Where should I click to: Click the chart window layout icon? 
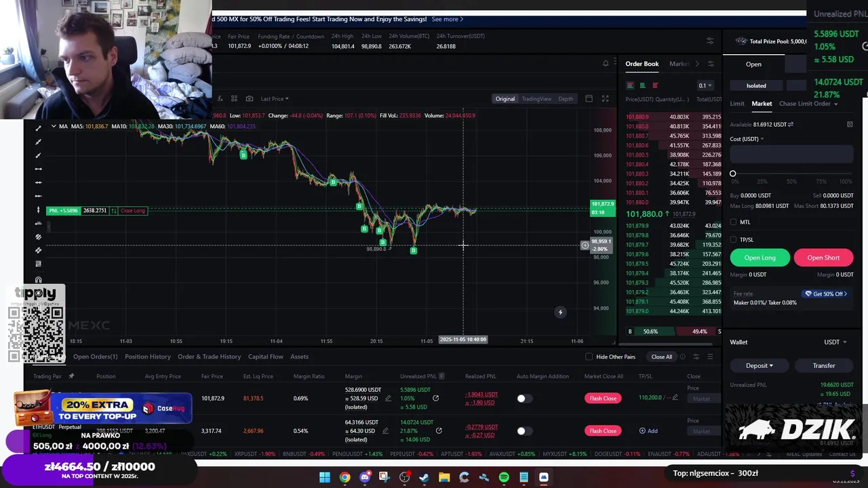pyautogui.click(x=589, y=99)
